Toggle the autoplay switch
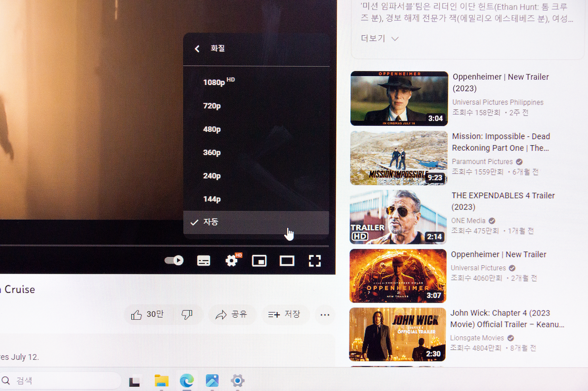 (x=174, y=260)
